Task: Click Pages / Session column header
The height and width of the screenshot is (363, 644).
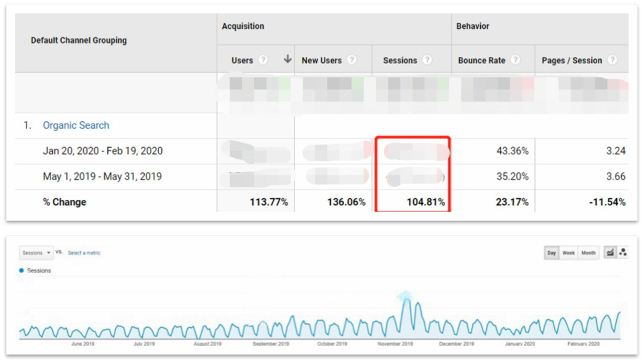Action: coord(572,60)
